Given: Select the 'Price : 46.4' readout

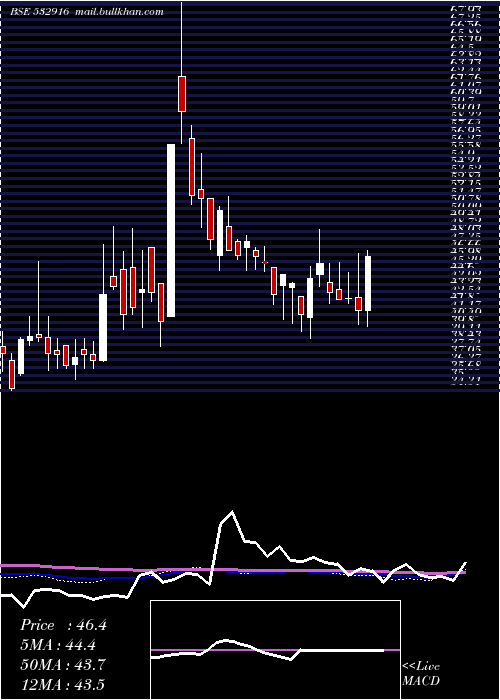Looking at the screenshot, I should click(x=63, y=625).
